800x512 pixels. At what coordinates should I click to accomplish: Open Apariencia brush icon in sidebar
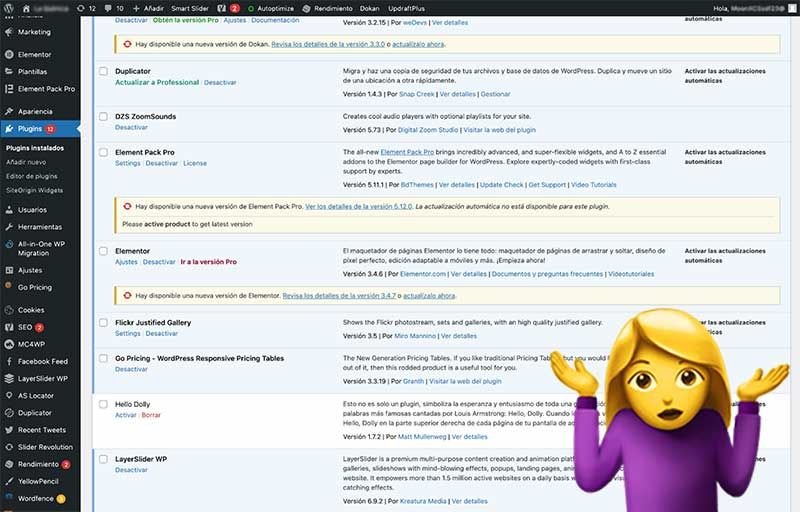(x=9, y=111)
